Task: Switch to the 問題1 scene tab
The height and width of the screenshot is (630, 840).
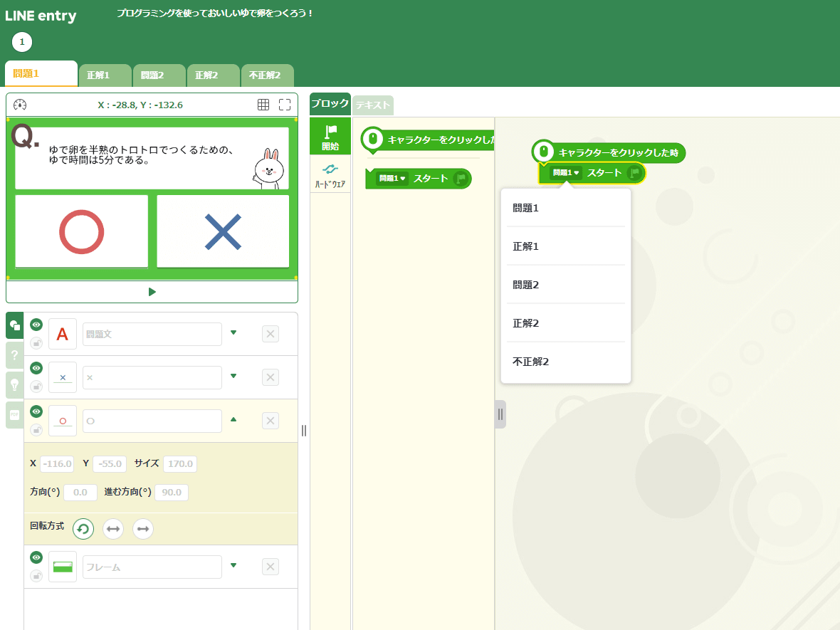Action: pos(41,73)
